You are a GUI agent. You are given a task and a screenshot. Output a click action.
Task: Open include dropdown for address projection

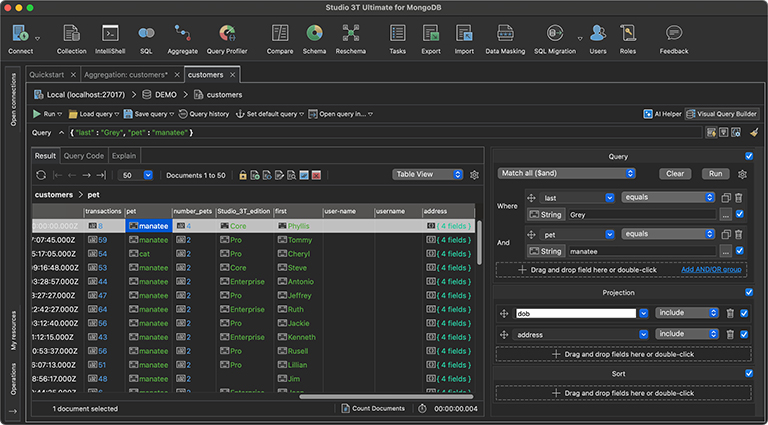(x=687, y=334)
